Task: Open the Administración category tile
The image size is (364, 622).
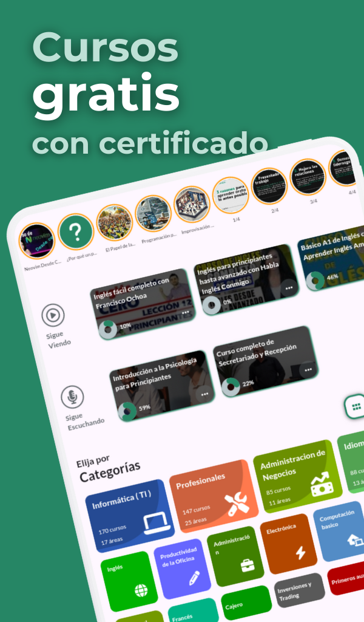Action: tap(235, 556)
